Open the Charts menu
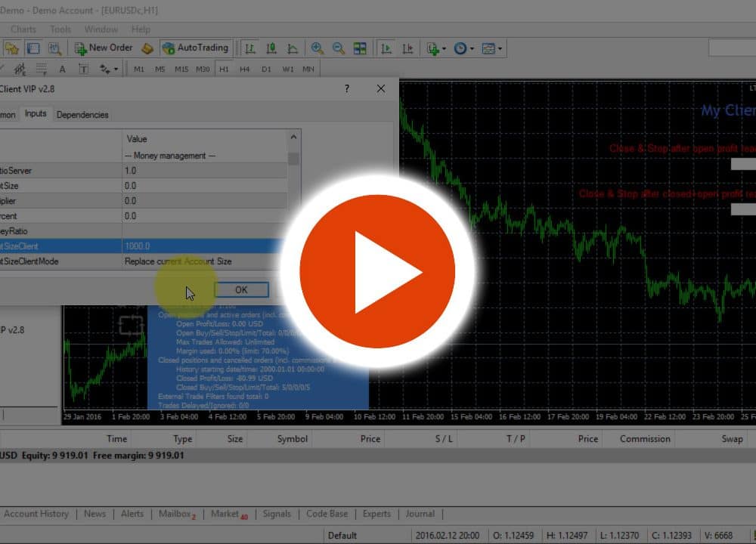 pyautogui.click(x=23, y=29)
